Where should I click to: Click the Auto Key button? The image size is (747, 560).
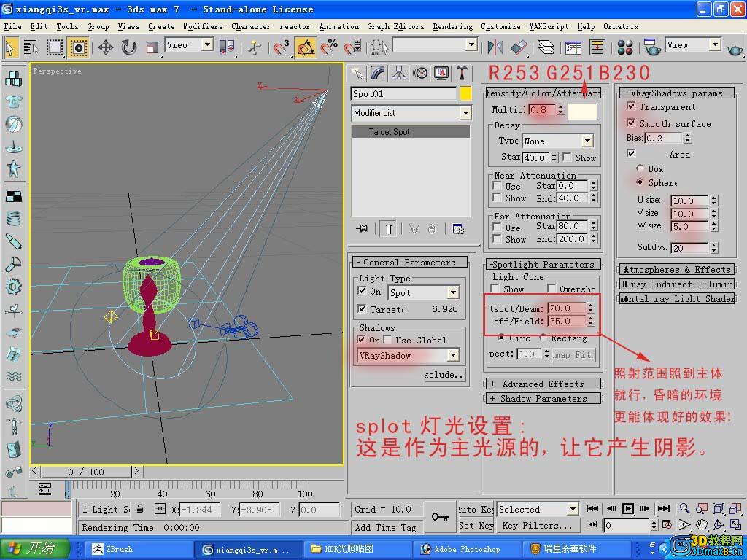pyautogui.click(x=476, y=509)
